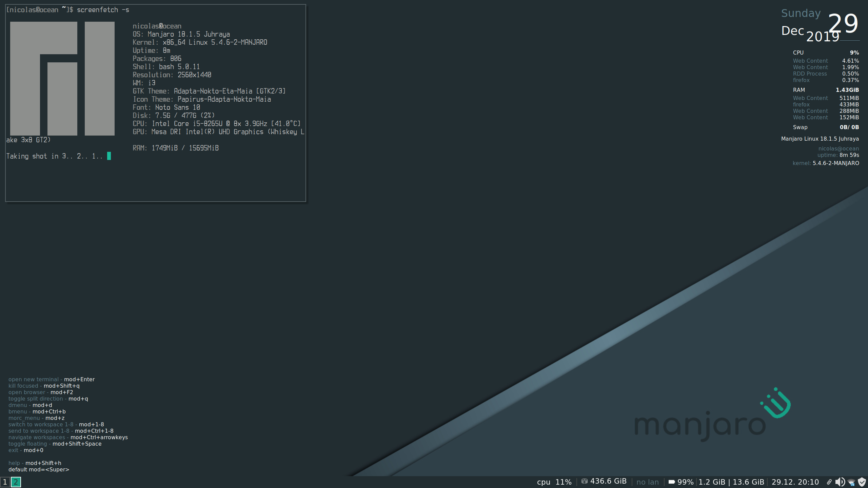Click the nicolas@ocean header in terminal output
Image resolution: width=868 pixels, height=488 pixels.
click(157, 26)
